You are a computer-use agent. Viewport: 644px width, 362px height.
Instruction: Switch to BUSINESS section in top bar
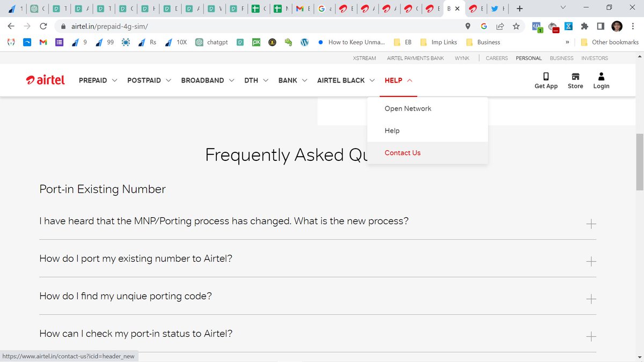click(561, 58)
